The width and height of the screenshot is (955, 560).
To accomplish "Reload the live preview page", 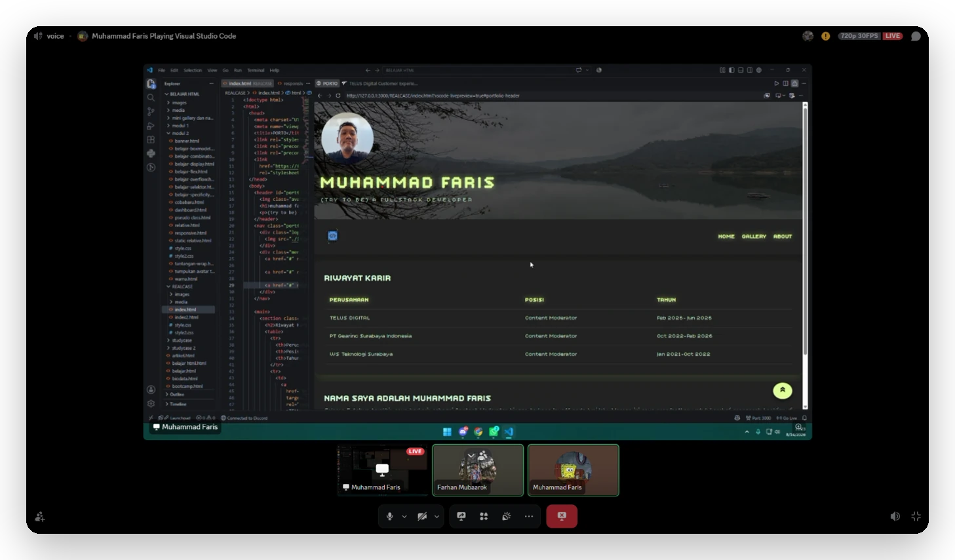I will click(x=338, y=96).
